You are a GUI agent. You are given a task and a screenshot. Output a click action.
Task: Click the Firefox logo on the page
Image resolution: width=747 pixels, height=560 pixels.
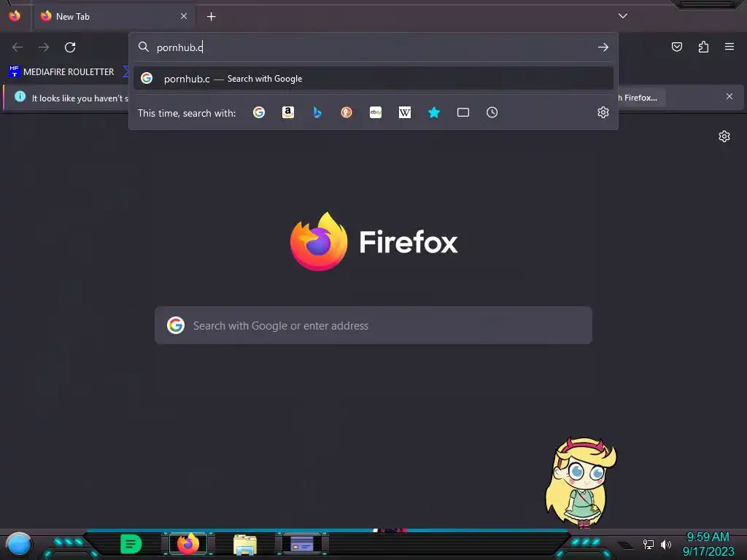pyautogui.click(x=373, y=241)
